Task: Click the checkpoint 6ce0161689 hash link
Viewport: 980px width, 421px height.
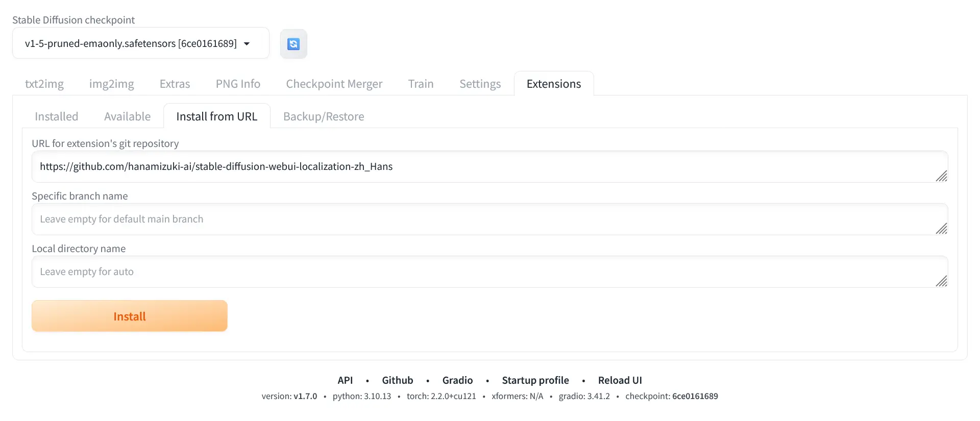Action: tap(695, 397)
